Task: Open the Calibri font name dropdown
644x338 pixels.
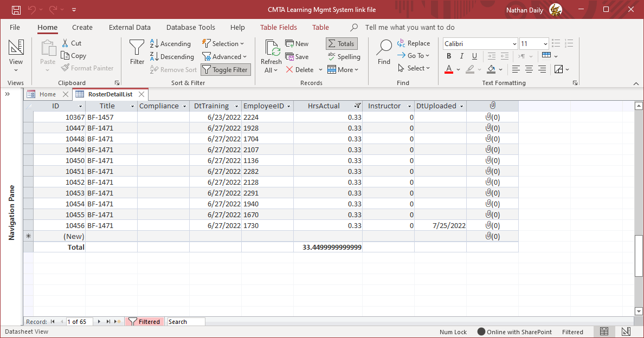Action: click(514, 44)
